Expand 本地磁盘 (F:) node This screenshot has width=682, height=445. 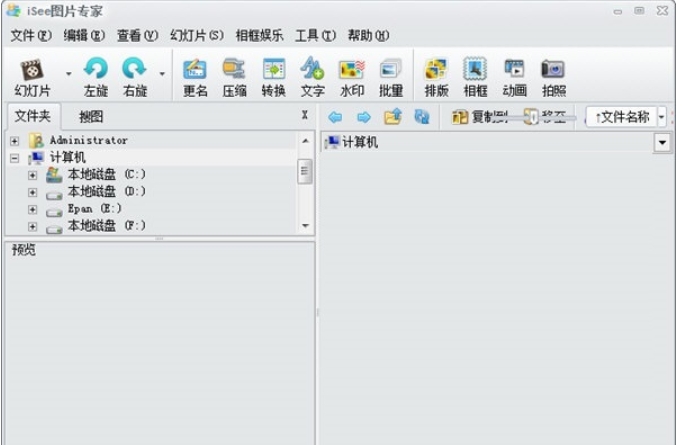(x=32, y=227)
